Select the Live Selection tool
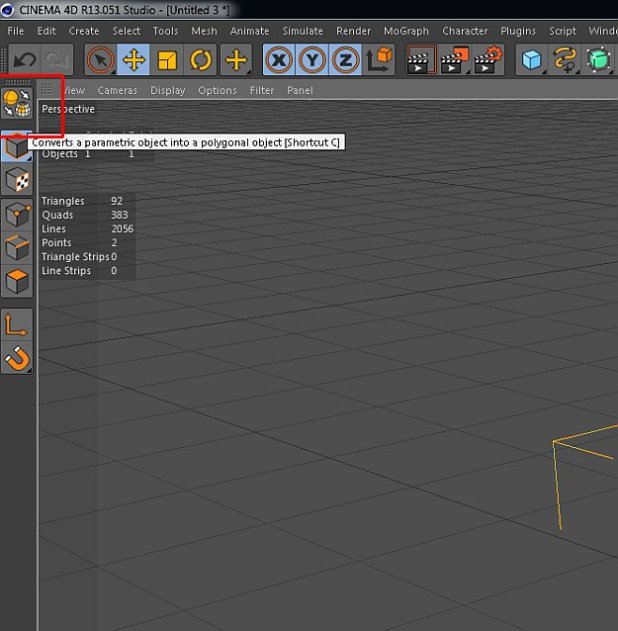Image resolution: width=618 pixels, height=631 pixels. pos(100,60)
